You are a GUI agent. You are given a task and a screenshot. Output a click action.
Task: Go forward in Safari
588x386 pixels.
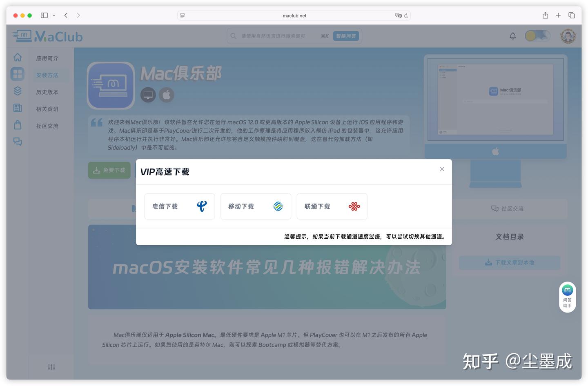point(78,16)
